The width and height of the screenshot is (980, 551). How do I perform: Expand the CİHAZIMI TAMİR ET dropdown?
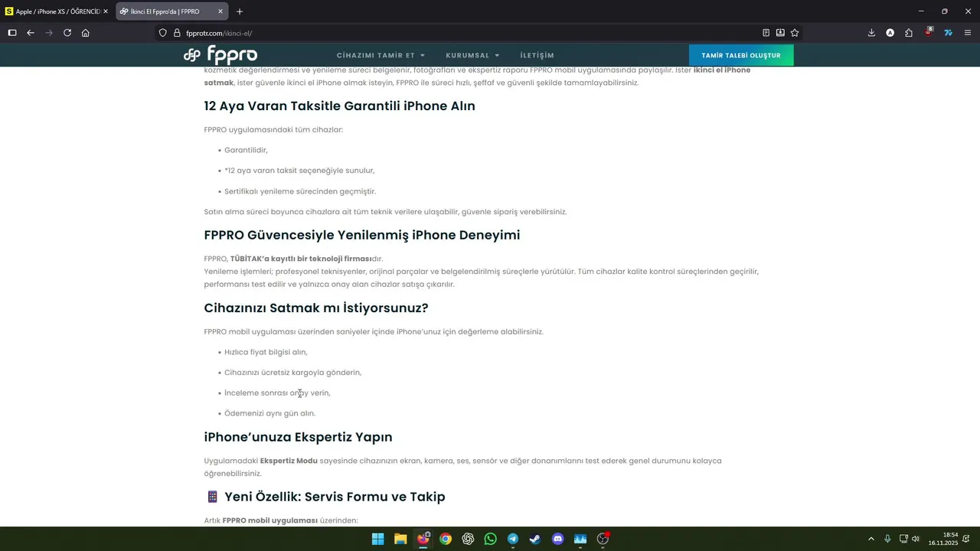pyautogui.click(x=381, y=55)
